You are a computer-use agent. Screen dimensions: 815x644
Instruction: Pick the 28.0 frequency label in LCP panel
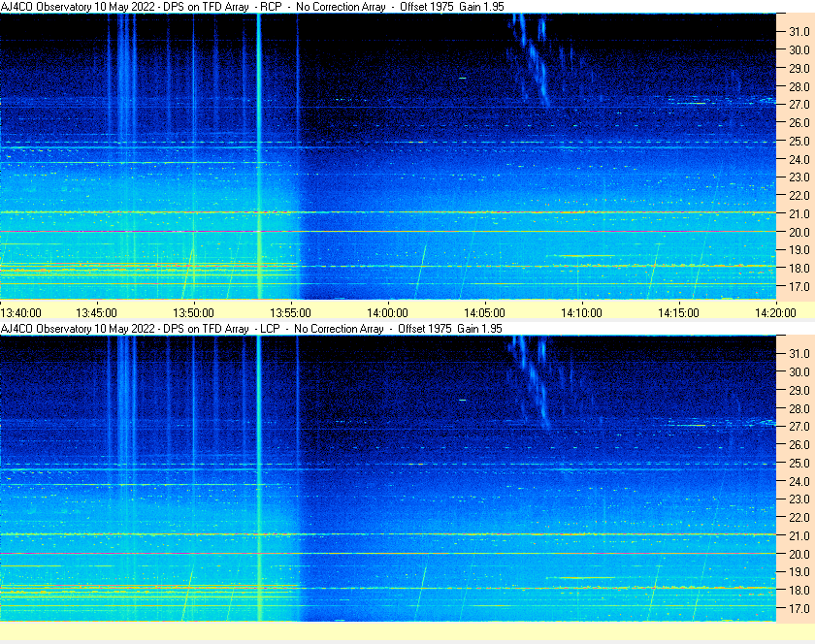(x=799, y=409)
